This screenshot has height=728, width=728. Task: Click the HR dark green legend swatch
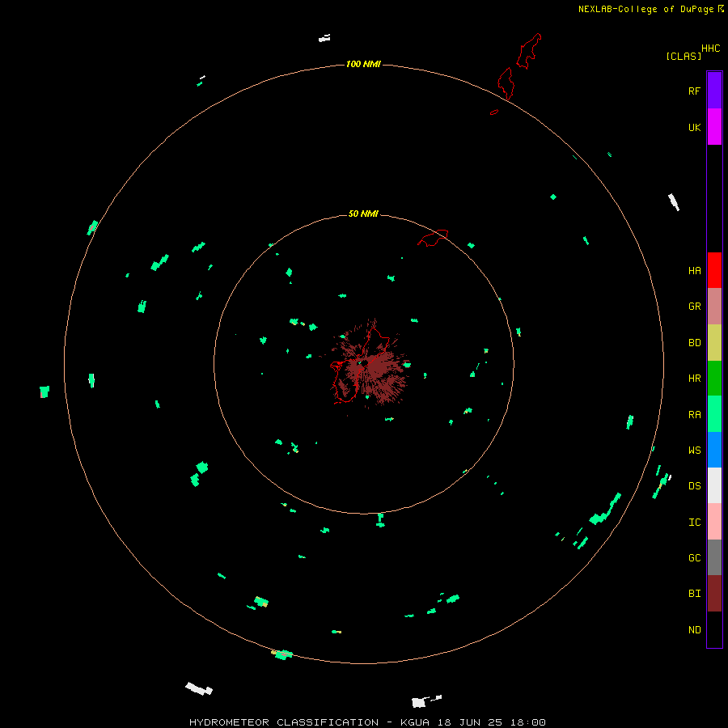714,378
